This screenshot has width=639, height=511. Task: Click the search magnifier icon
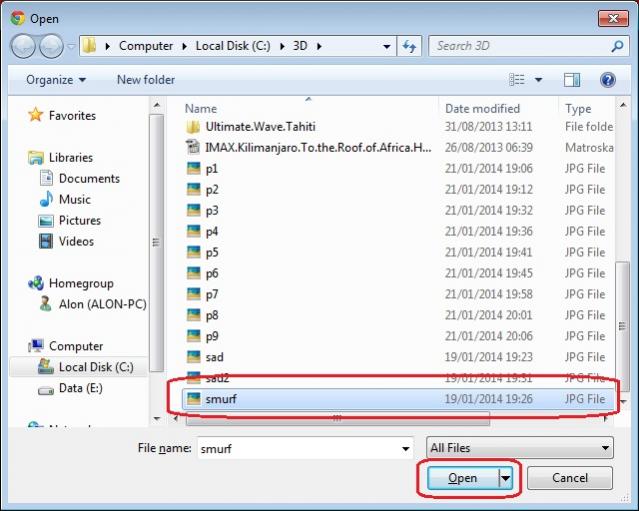(618, 46)
